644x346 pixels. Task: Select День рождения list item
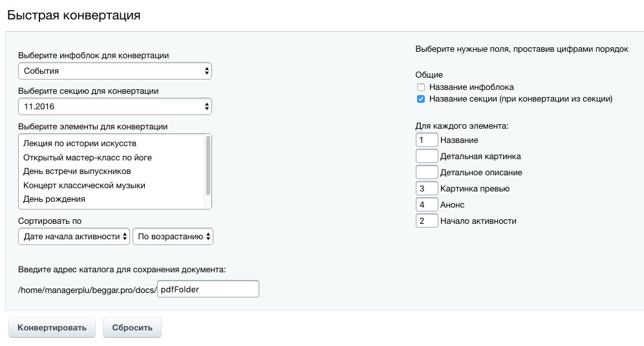pos(54,199)
